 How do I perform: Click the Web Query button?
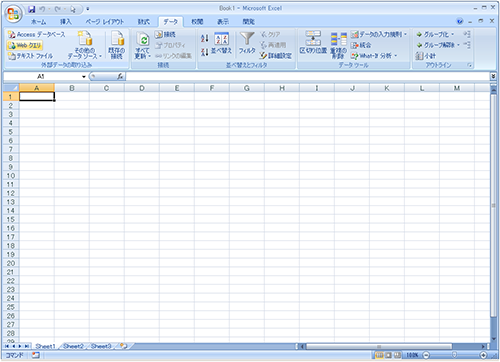[x=25, y=45]
